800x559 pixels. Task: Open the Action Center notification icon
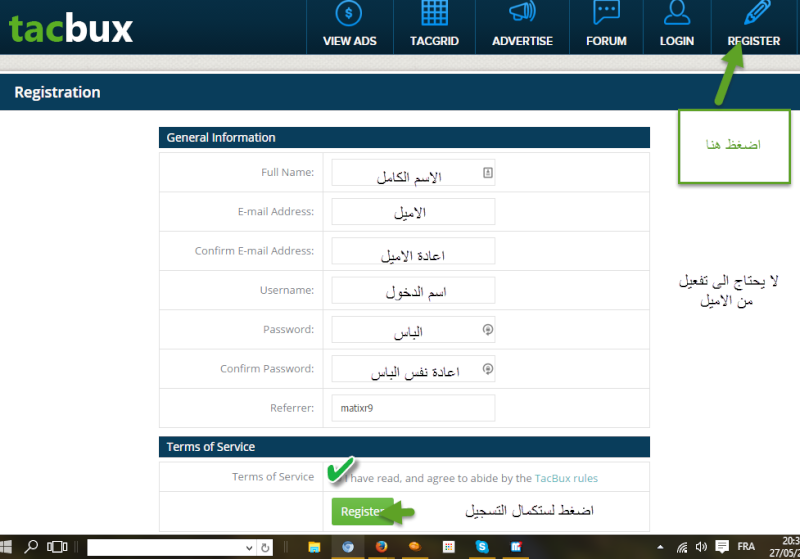(x=722, y=547)
